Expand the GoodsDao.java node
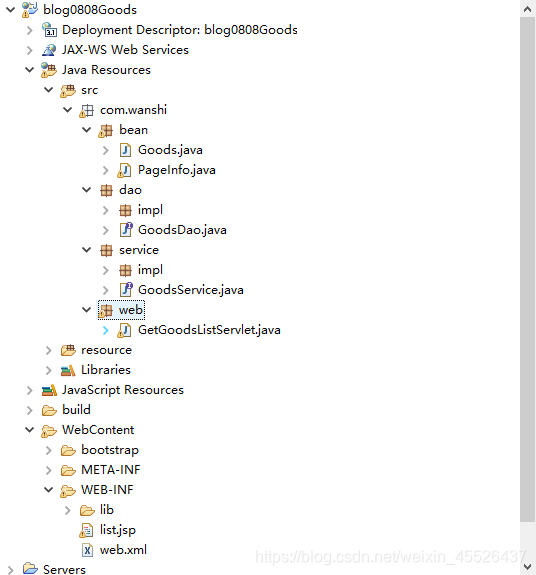536x575 pixels. [106, 230]
